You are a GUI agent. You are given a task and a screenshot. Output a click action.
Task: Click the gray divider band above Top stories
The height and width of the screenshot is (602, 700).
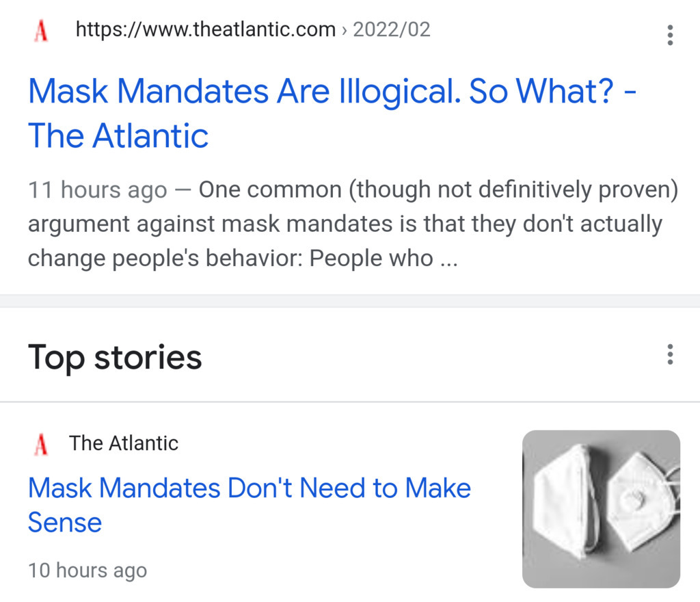(350, 301)
